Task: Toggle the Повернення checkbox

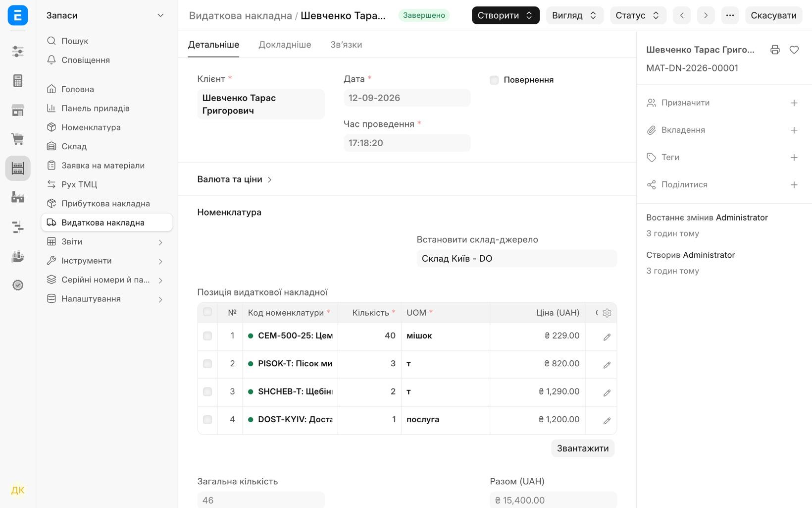Action: (x=494, y=80)
